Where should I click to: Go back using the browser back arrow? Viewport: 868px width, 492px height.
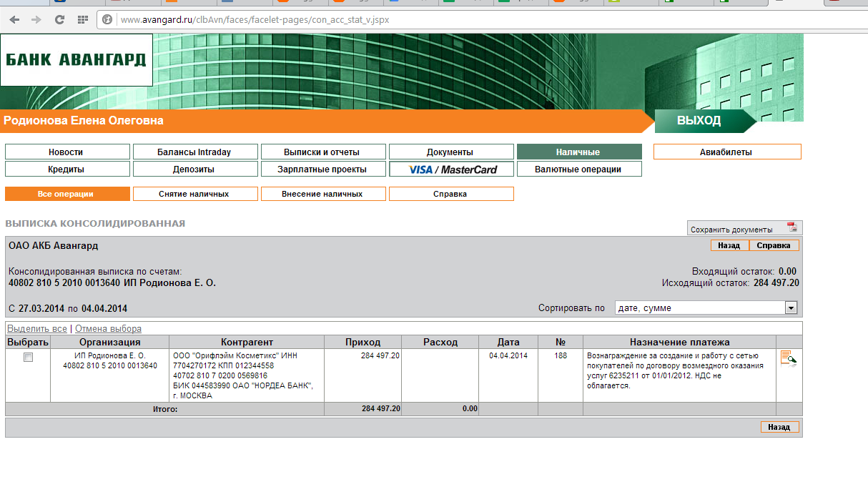(15, 19)
